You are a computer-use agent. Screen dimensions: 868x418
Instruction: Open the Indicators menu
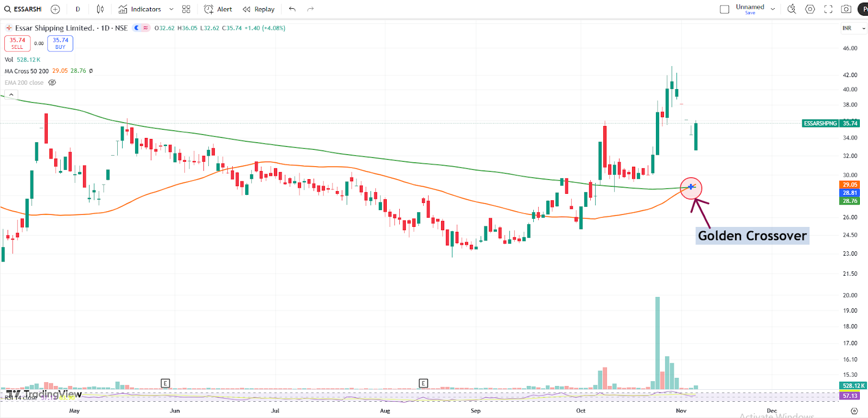140,9
